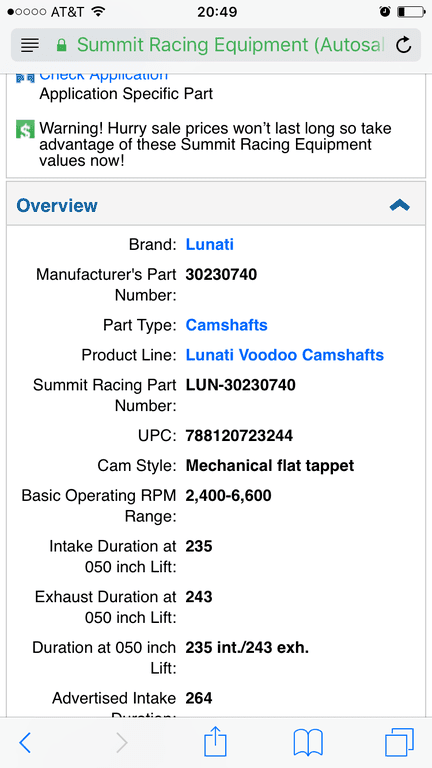This screenshot has height=768, width=432.
Task: Collapse the Overview section chevron
Action: [x=399, y=205]
